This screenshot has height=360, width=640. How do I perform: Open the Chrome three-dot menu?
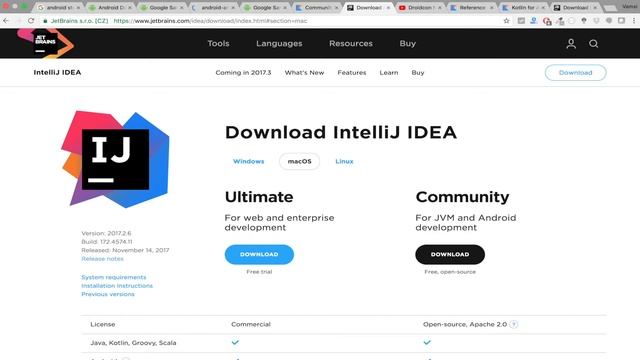[634, 20]
